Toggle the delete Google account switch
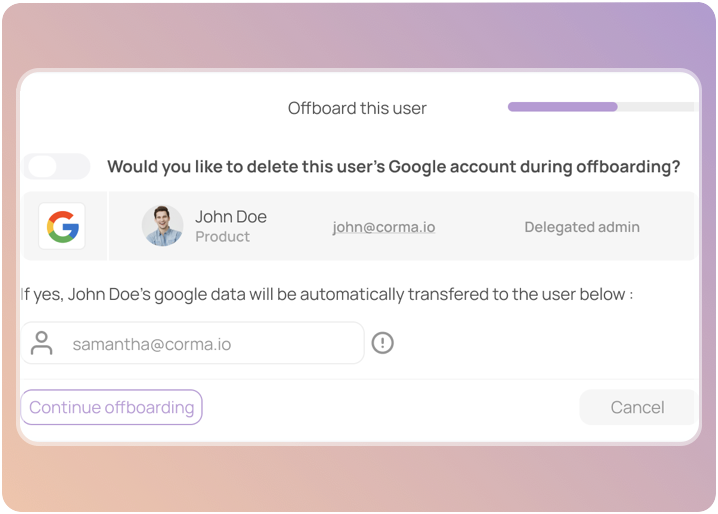The image size is (718, 514). point(56,166)
